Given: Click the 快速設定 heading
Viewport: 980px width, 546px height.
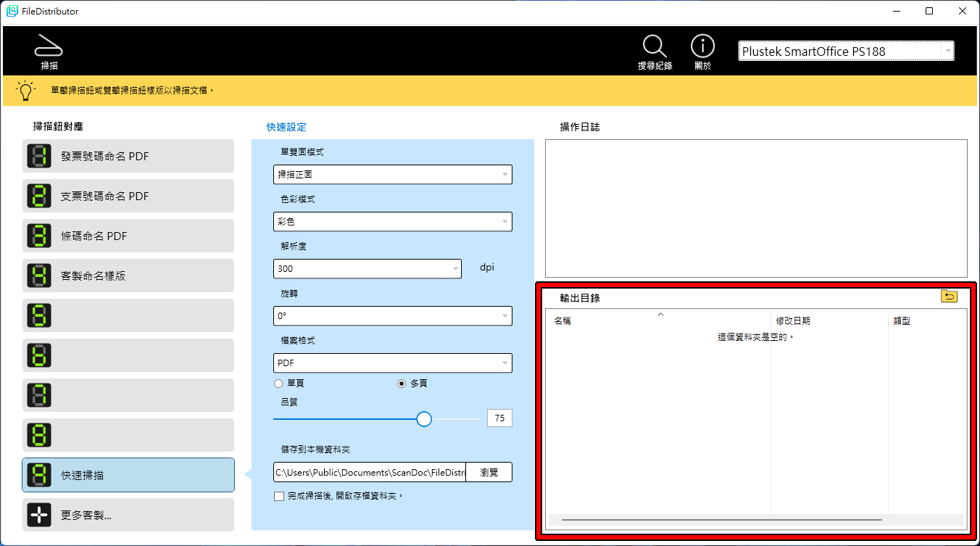Looking at the screenshot, I should [x=286, y=127].
